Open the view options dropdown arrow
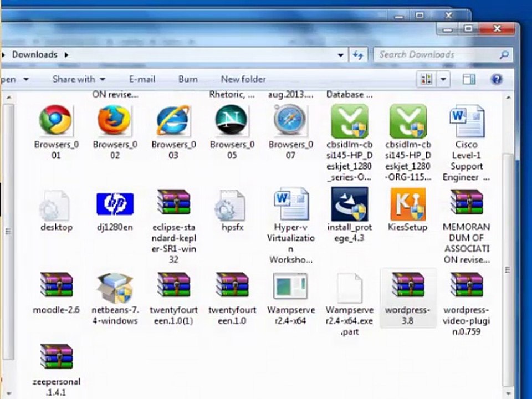 (x=443, y=80)
